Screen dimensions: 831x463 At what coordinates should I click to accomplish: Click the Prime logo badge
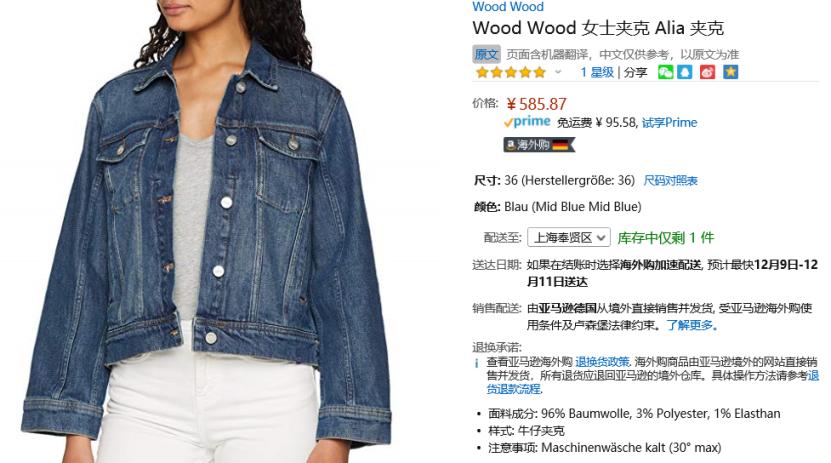pos(527,122)
